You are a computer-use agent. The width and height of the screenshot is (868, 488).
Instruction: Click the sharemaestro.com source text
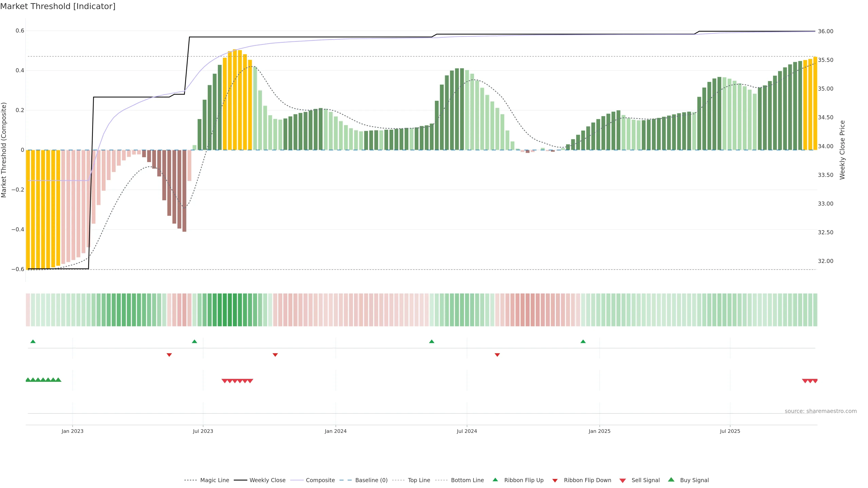821,411
